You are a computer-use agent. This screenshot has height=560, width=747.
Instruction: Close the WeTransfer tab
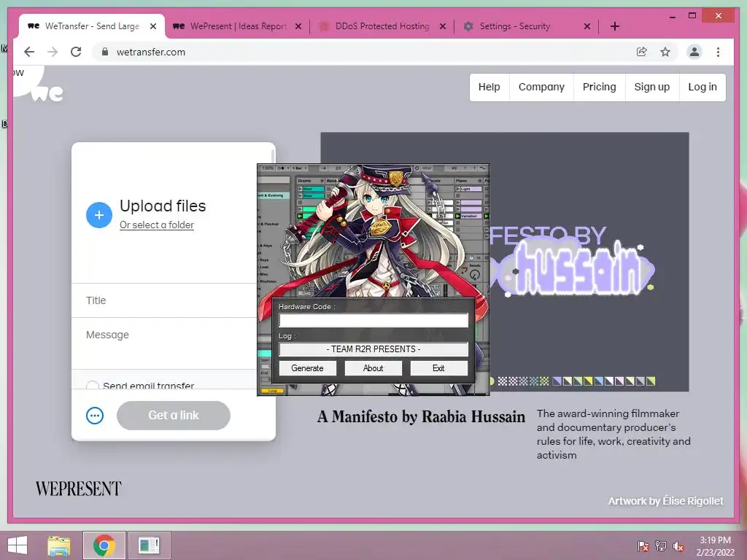tap(153, 26)
